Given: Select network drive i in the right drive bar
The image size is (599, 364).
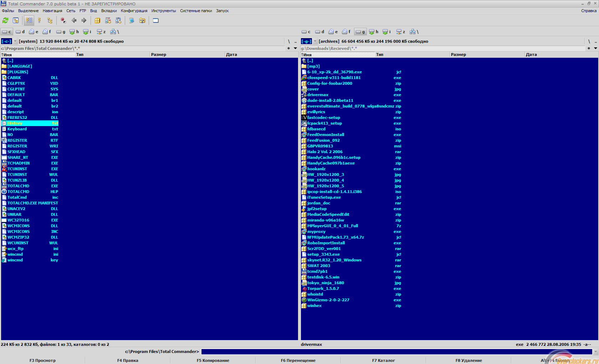Looking at the screenshot, I should 387,32.
